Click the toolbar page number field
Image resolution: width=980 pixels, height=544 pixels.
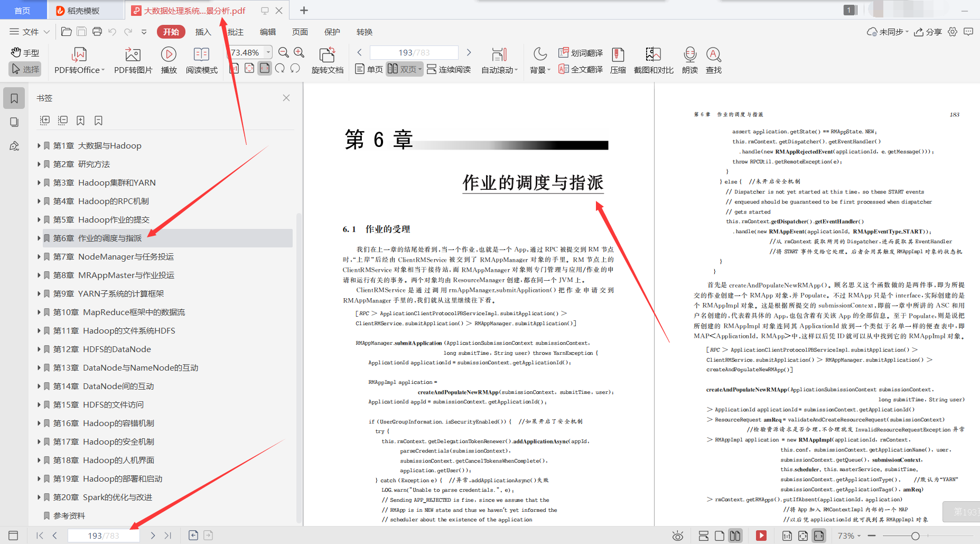click(414, 52)
